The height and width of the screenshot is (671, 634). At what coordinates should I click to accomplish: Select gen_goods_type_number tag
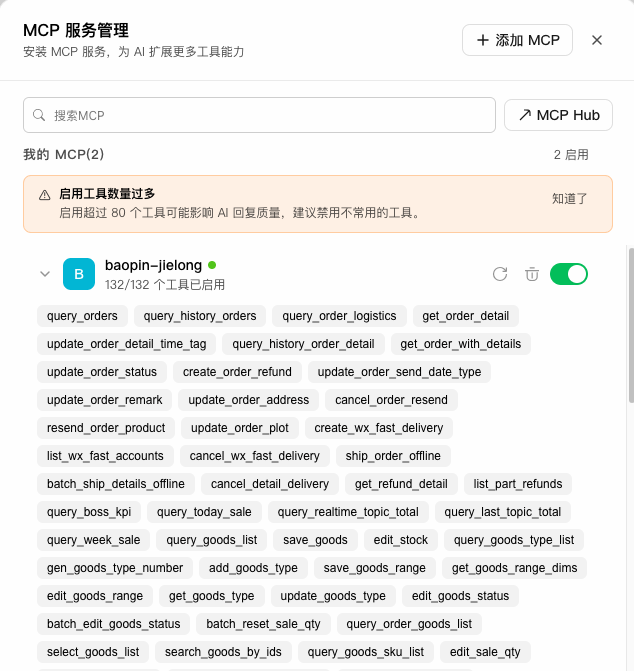tap(115, 568)
